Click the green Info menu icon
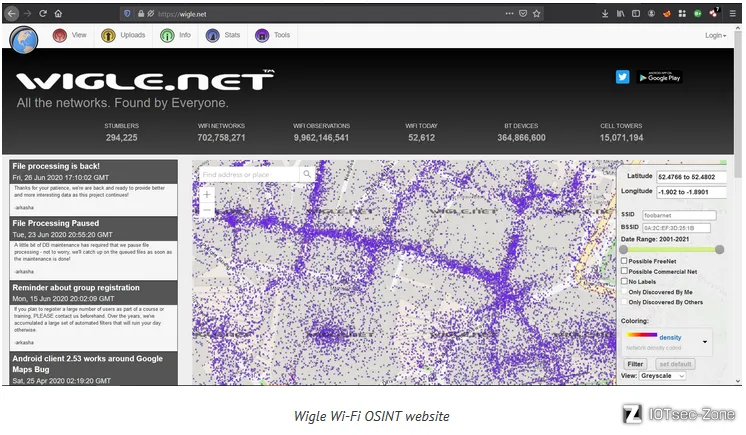The image size is (746, 435). 167,35
